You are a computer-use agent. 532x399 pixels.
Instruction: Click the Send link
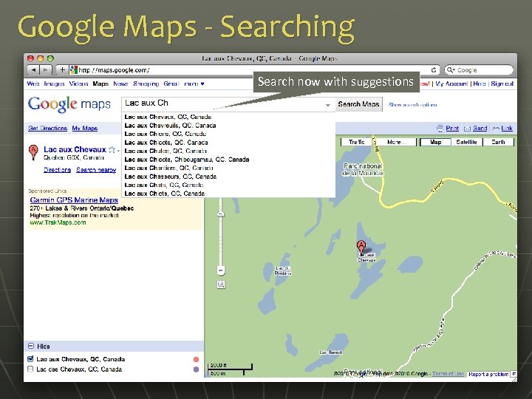point(480,129)
